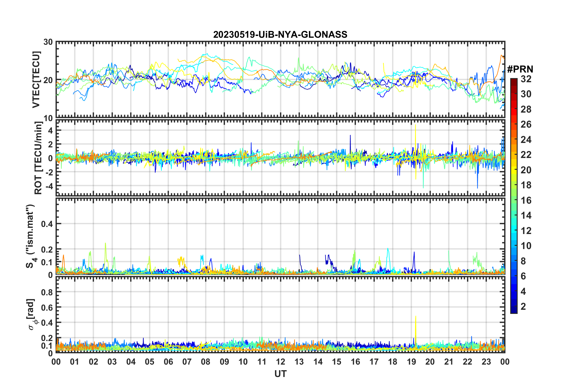
Task: Click colorbar tick label 12
Action: 526,230
